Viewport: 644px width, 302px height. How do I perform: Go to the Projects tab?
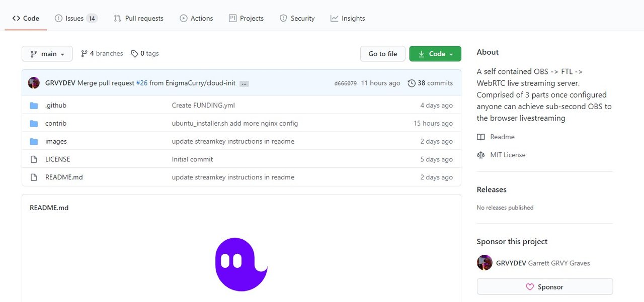246,18
